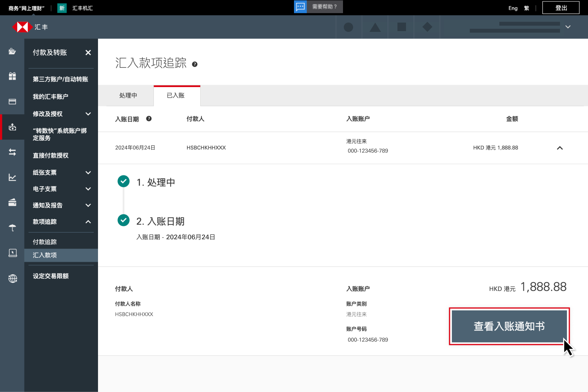This screenshot has width=588, height=392.
Task: Click the question mark next to 入账日期
Action: pyautogui.click(x=149, y=119)
